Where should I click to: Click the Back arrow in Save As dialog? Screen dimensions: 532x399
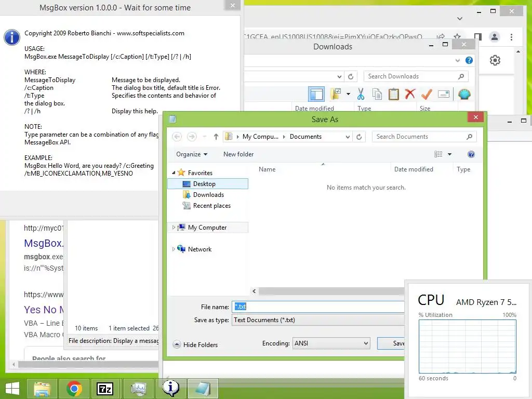177,137
